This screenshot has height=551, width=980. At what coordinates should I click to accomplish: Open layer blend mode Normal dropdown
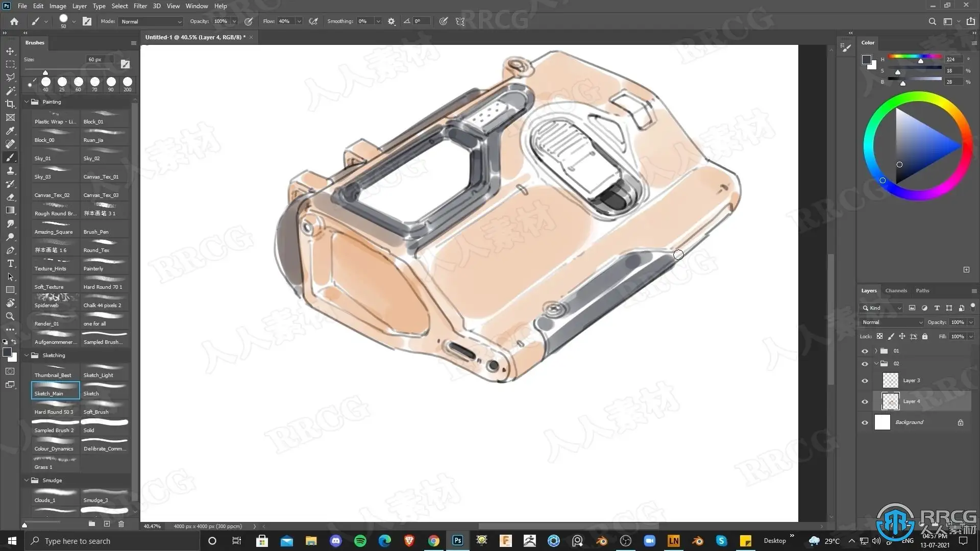892,322
